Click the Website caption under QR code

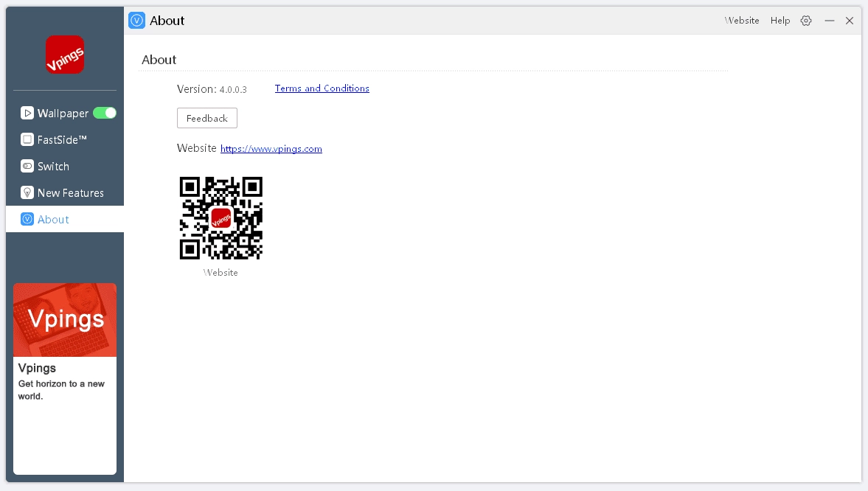pyautogui.click(x=221, y=272)
